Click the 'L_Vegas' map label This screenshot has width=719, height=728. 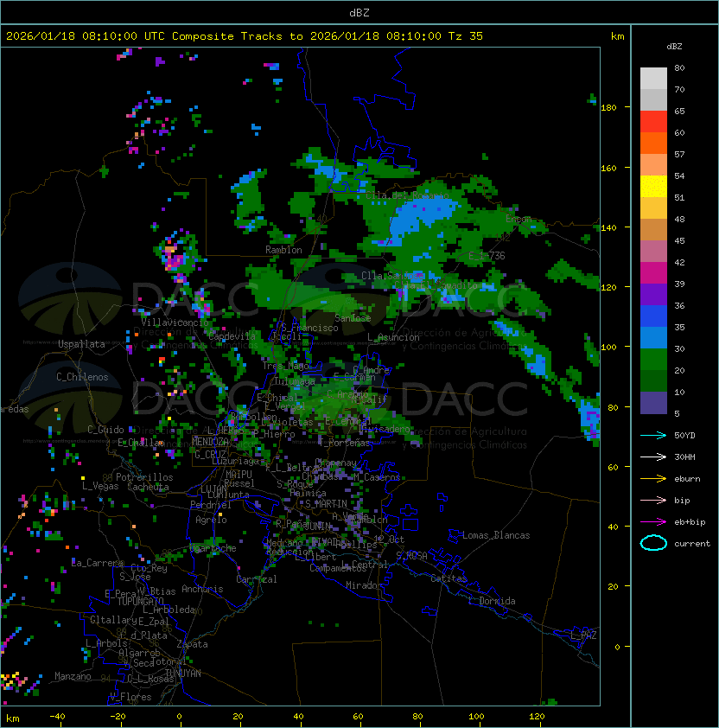[x=100, y=486]
